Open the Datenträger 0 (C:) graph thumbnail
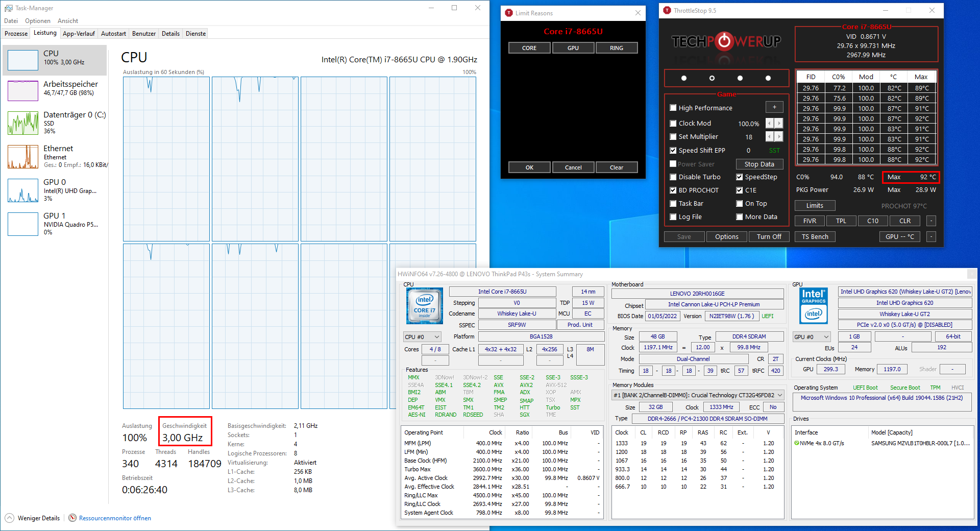This screenshot has height=531, width=980. pyautogui.click(x=23, y=123)
